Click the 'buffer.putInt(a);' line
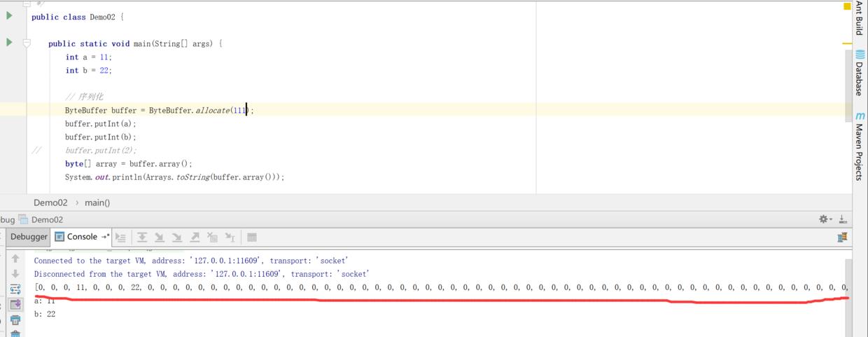The width and height of the screenshot is (868, 337). tap(101, 123)
